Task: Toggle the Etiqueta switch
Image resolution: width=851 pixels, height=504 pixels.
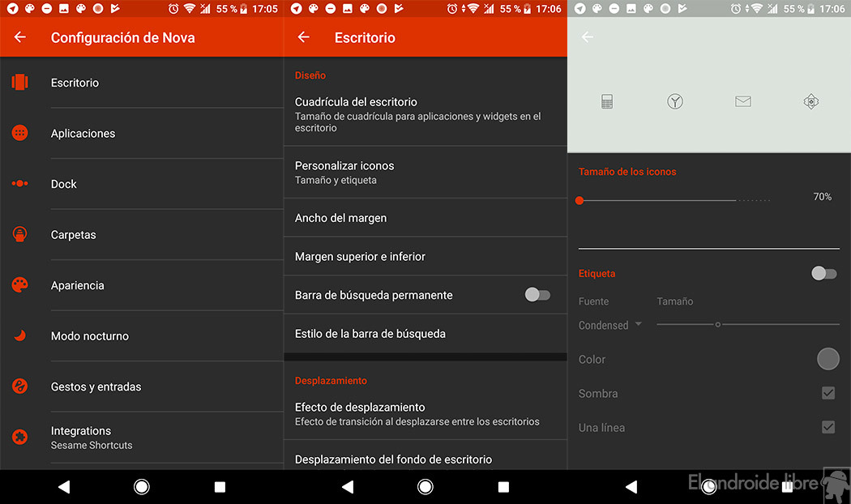Action: 824,273
